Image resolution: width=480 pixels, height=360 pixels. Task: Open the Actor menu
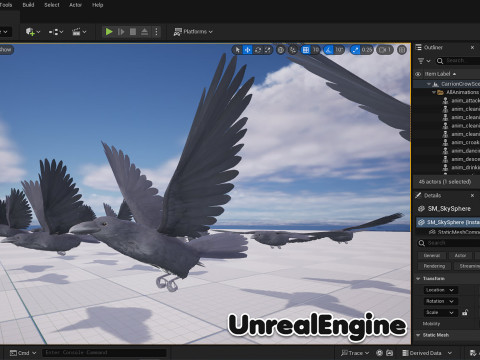75,5
